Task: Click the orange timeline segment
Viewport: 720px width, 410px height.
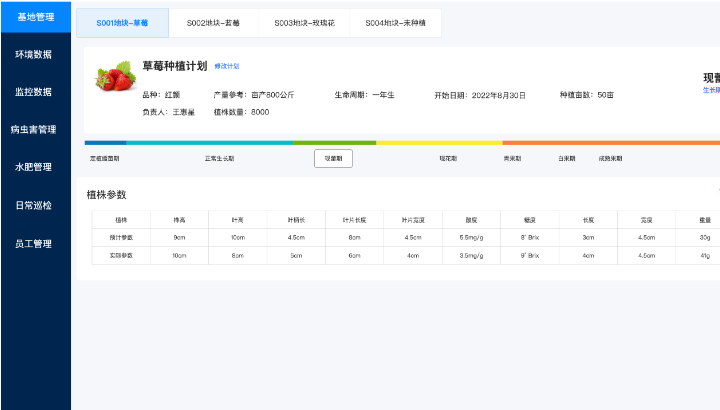Action: (611, 143)
